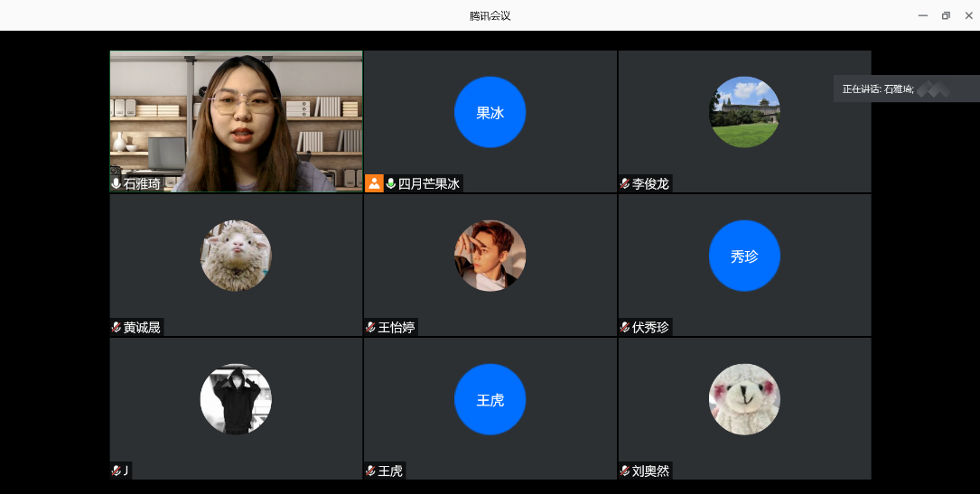Click 刘奥然's muted microphone icon
This screenshot has width=980, height=494.
coord(625,471)
